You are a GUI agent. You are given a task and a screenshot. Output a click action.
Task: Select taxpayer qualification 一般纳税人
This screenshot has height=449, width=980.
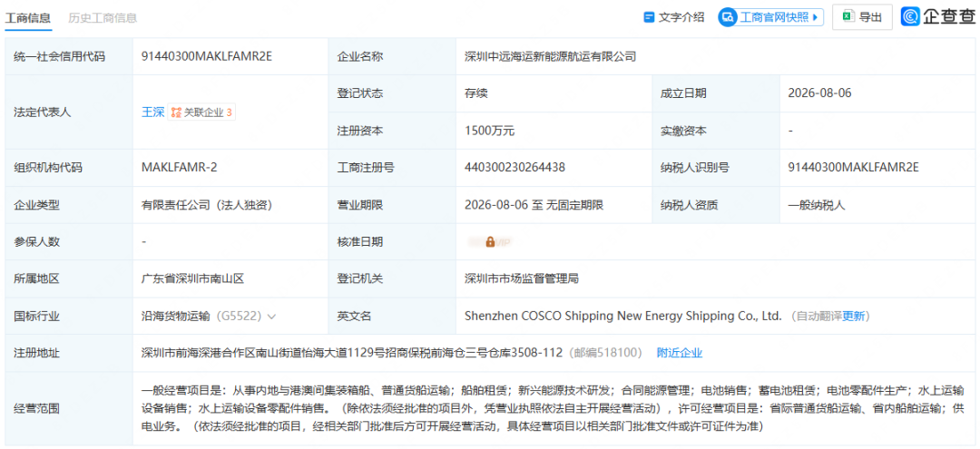tap(817, 205)
